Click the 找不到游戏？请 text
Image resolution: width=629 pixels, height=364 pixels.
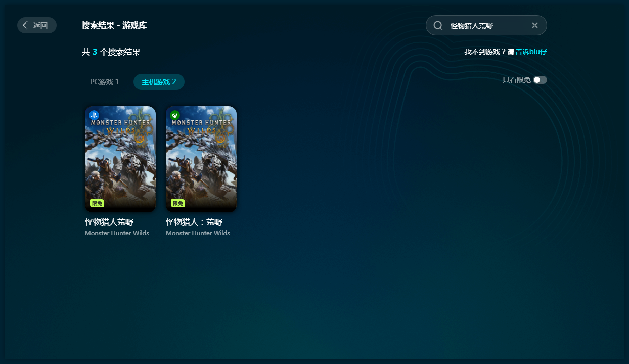489,52
